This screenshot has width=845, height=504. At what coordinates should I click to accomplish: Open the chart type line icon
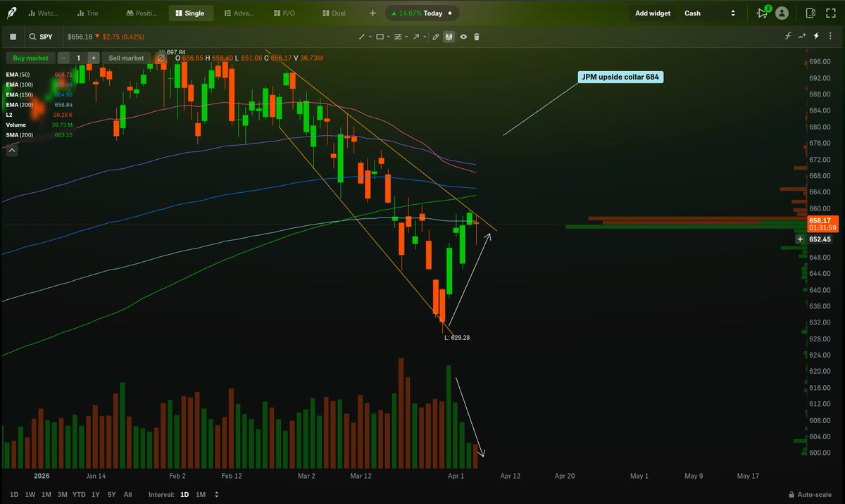click(x=803, y=36)
